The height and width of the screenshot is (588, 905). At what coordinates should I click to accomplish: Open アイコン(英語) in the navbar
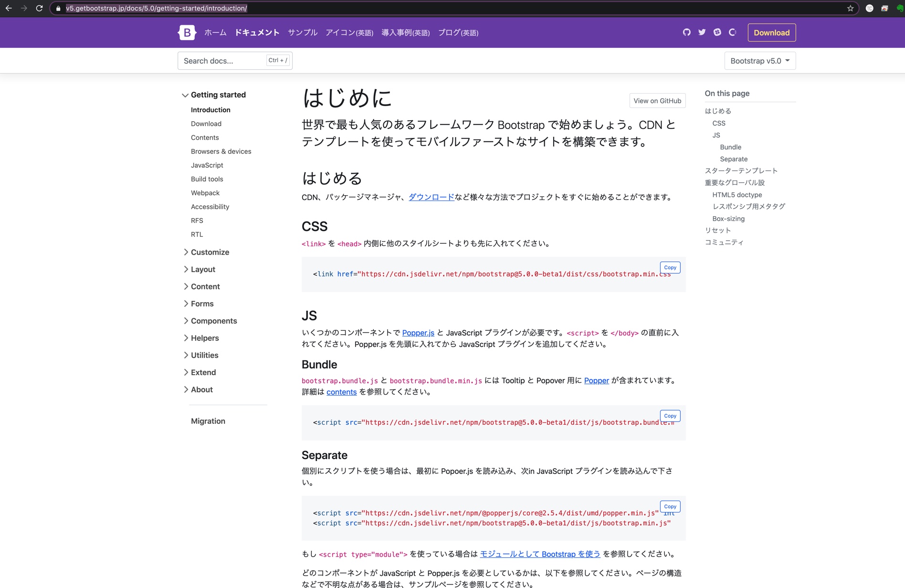349,32
